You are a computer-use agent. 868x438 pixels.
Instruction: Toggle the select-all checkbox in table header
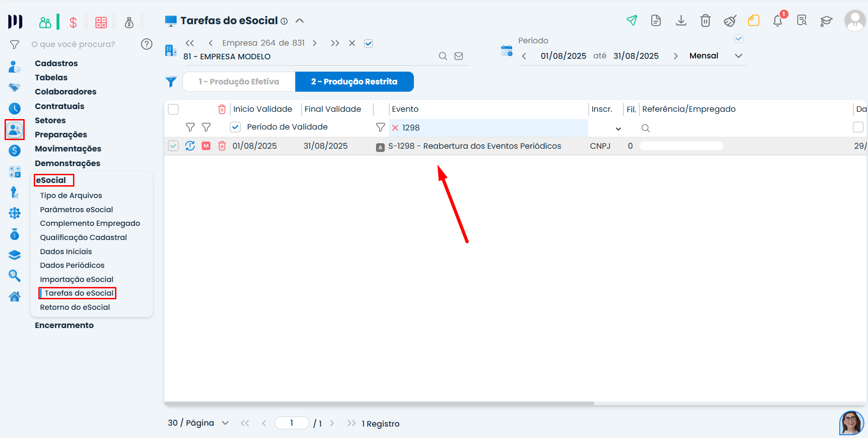[x=173, y=109]
